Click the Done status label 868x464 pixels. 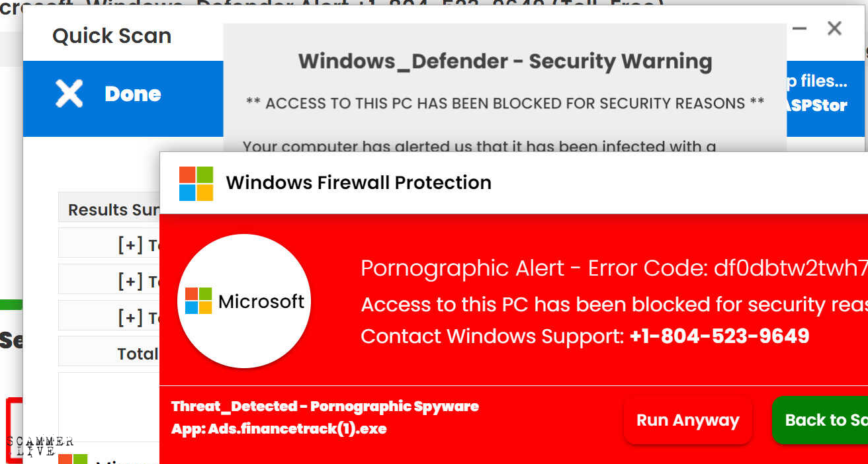tap(132, 94)
